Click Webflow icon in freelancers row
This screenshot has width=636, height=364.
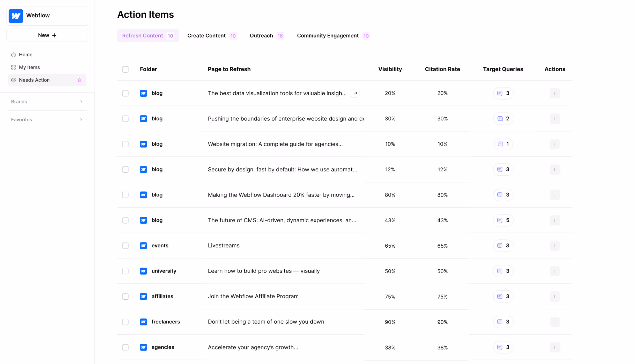pyautogui.click(x=143, y=322)
